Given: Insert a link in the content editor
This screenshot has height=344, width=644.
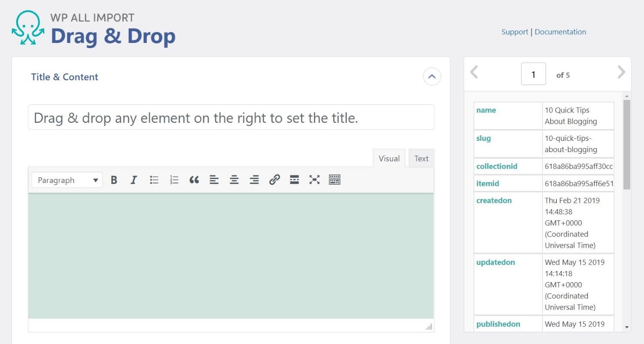Looking at the screenshot, I should [x=274, y=180].
